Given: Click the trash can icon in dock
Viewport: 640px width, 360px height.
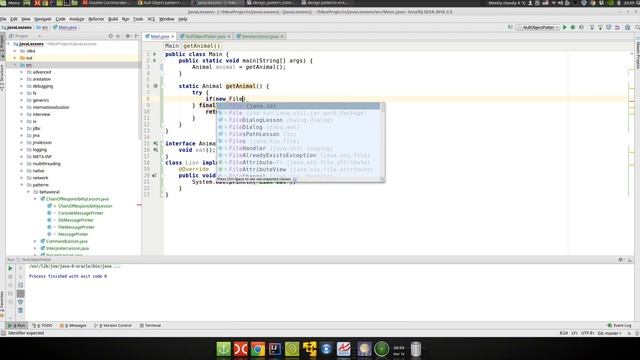Looking at the screenshot, I should click(x=416, y=349).
